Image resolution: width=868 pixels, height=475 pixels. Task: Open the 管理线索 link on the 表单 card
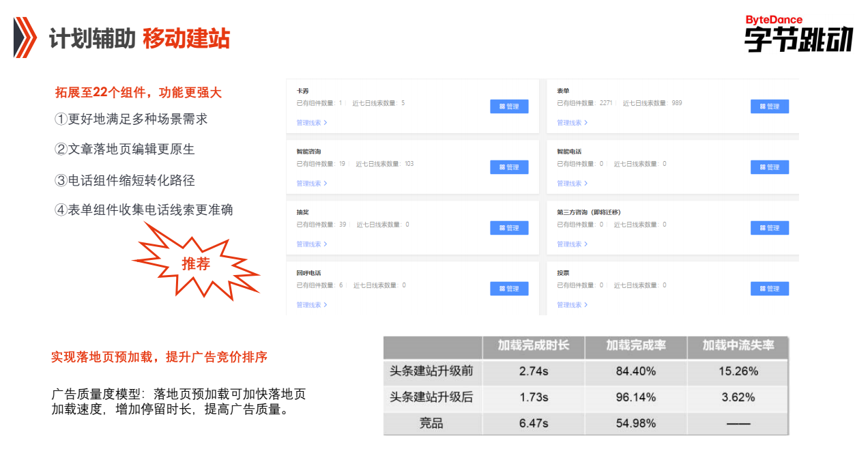click(x=569, y=123)
